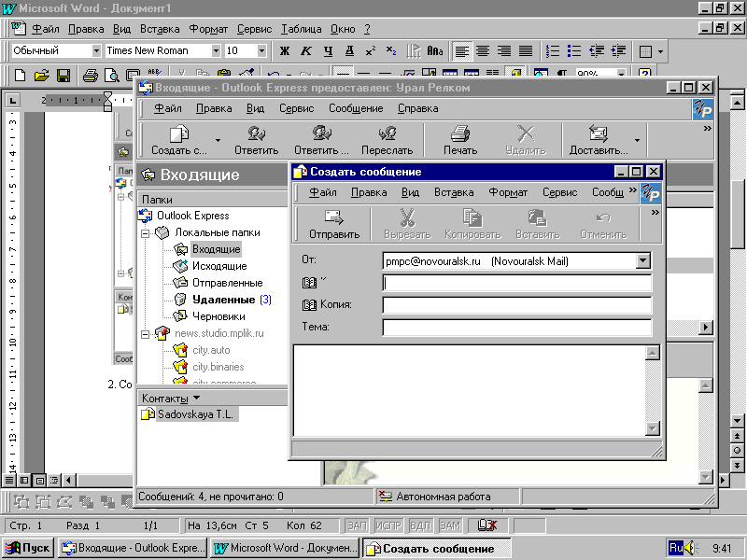Increase indent in Word toolbar
This screenshot has height=560, width=747.
(618, 51)
